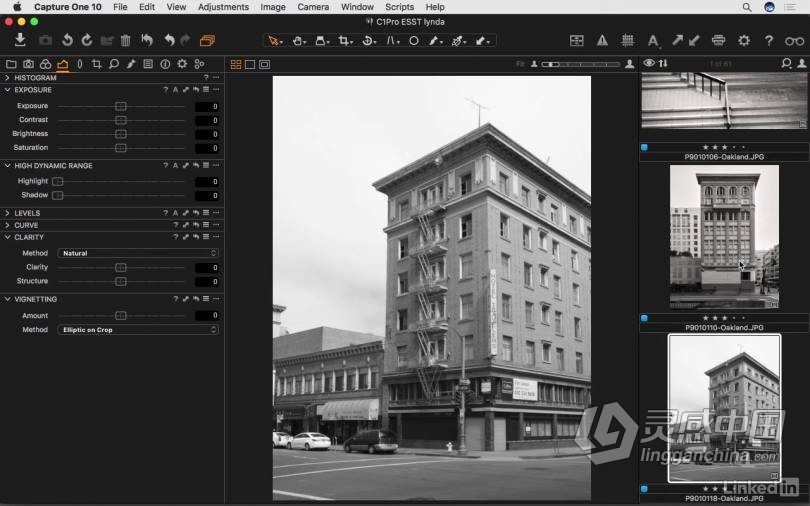The height and width of the screenshot is (506, 810).
Task: Open the Lens tool tab
Action: click(80, 64)
